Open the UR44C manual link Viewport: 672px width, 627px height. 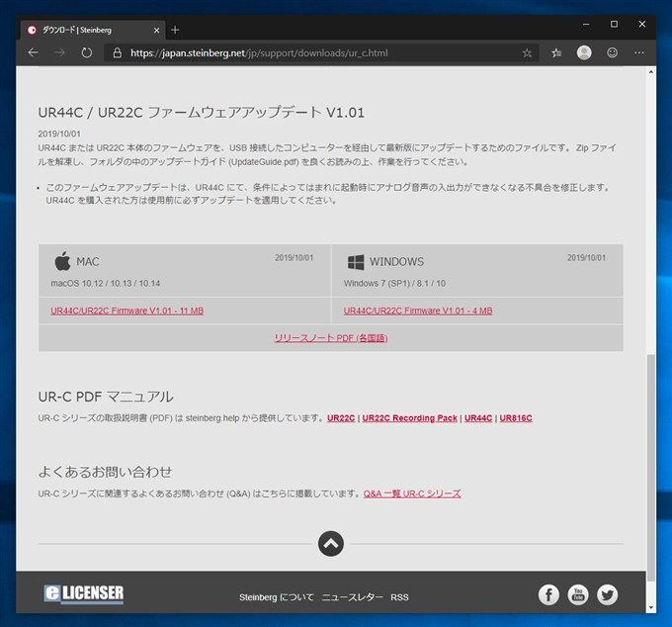(478, 418)
